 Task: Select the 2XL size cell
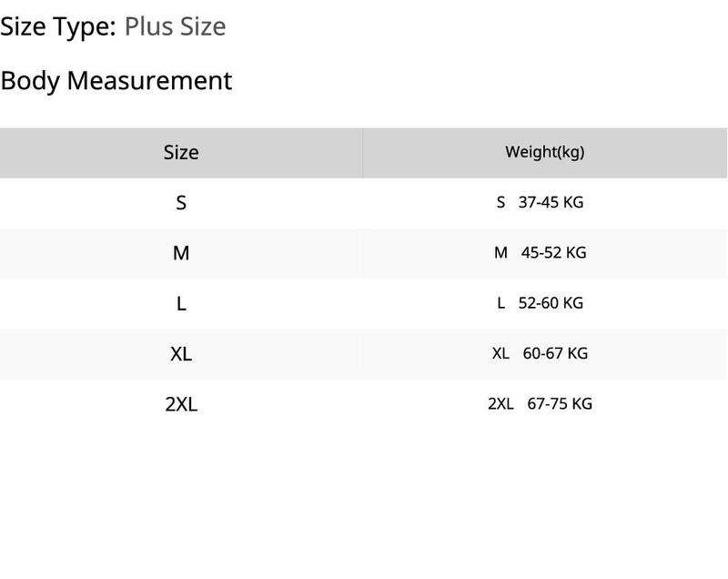181,404
